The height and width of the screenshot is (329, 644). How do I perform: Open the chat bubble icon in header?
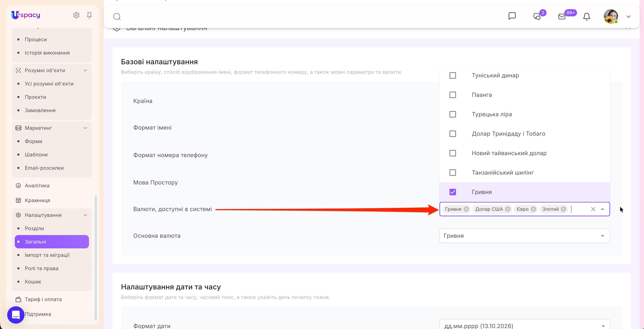point(512,16)
